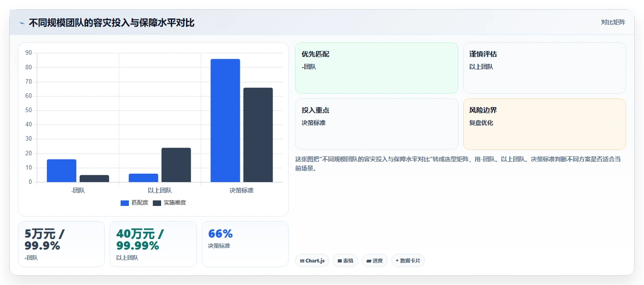Click the 90 y-axis tick label
Screen dimensions: 644x285
coord(29,53)
